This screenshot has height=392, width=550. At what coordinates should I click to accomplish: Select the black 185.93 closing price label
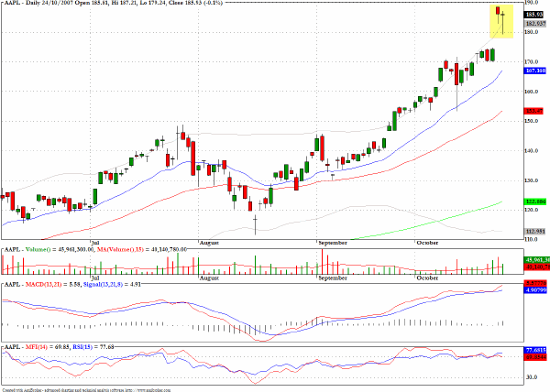point(533,15)
